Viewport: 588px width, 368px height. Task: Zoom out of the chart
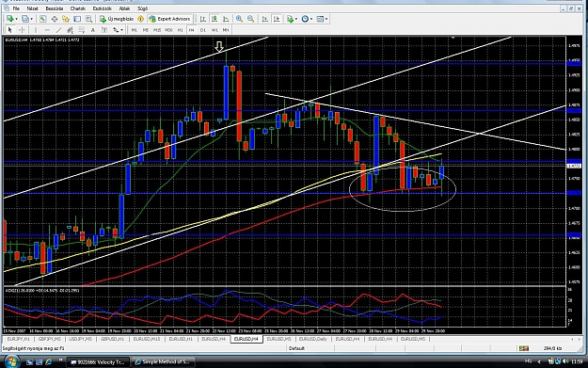pyautogui.click(x=251, y=19)
